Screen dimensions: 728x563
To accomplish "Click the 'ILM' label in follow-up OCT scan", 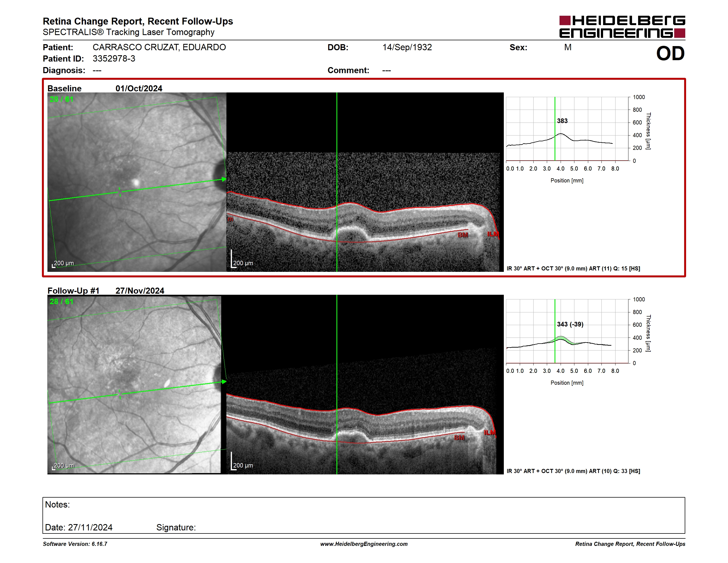I will [x=490, y=432].
